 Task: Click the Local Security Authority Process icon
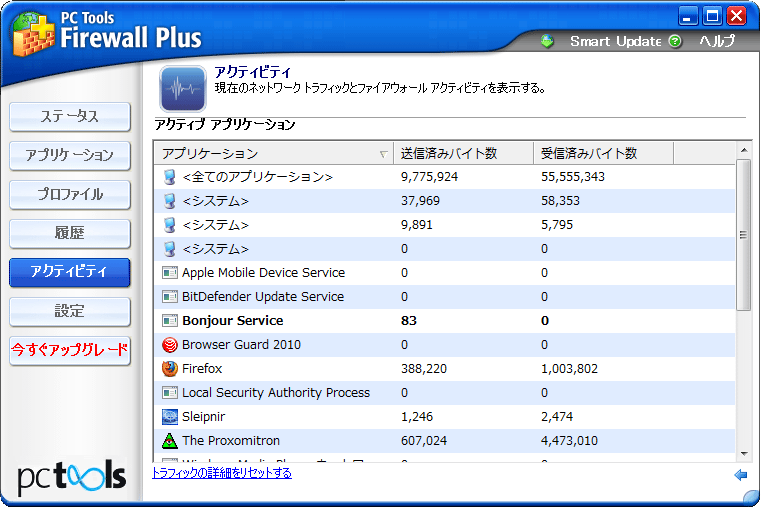point(169,393)
